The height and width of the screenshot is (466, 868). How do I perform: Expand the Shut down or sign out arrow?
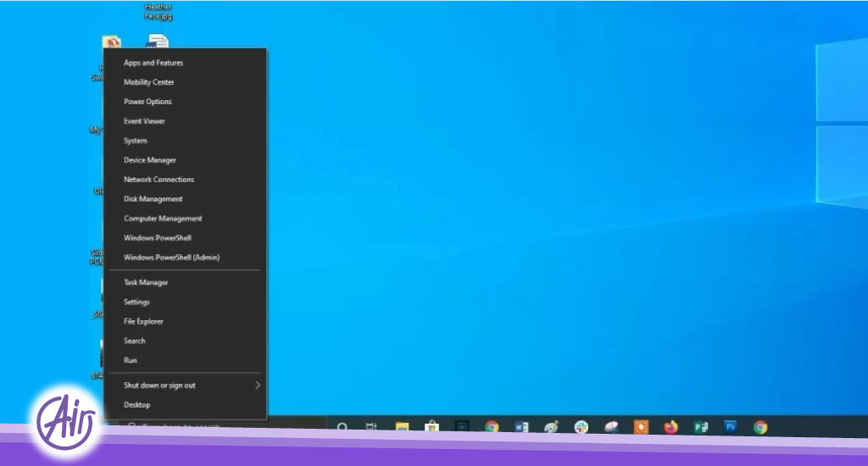click(x=258, y=386)
